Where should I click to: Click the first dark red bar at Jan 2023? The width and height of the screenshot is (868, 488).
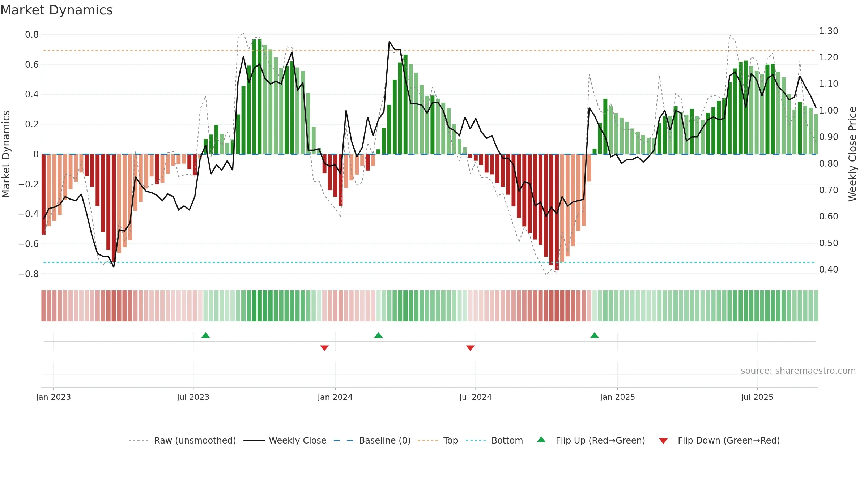tap(43, 194)
